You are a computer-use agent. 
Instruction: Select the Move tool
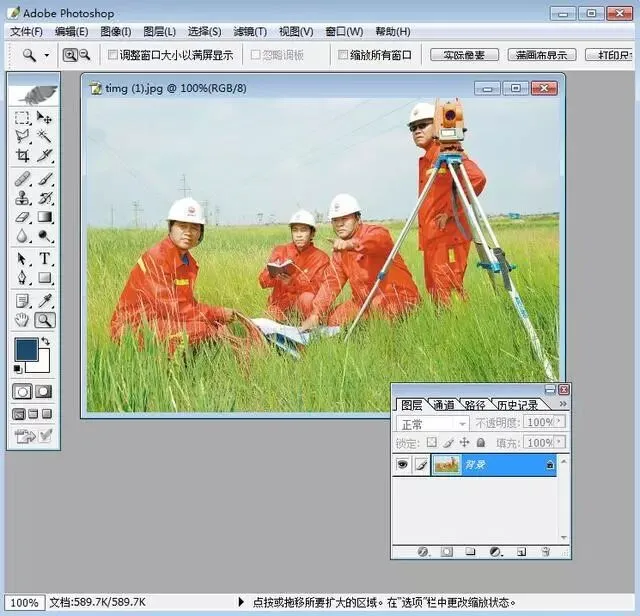pyautogui.click(x=44, y=118)
